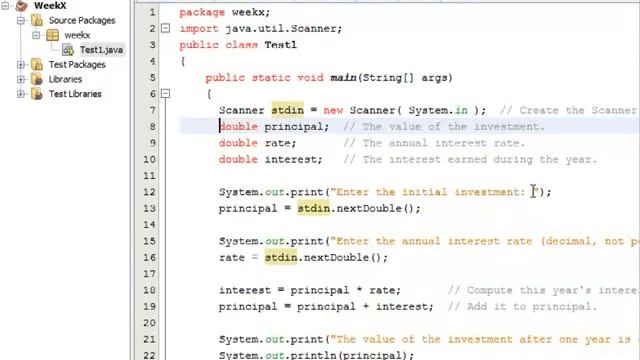The image size is (640, 360).
Task: Select the Libraries tree label
Action: coord(65,79)
